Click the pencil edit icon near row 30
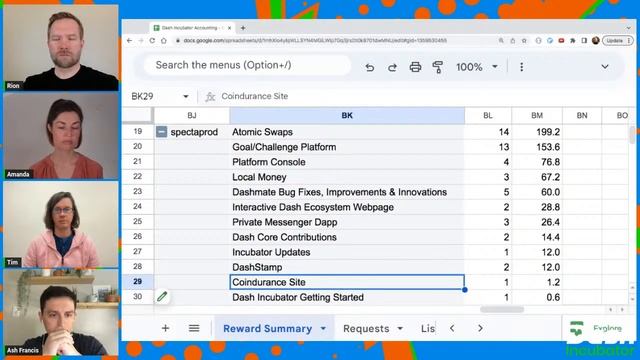This screenshot has width=640, height=360. [162, 296]
